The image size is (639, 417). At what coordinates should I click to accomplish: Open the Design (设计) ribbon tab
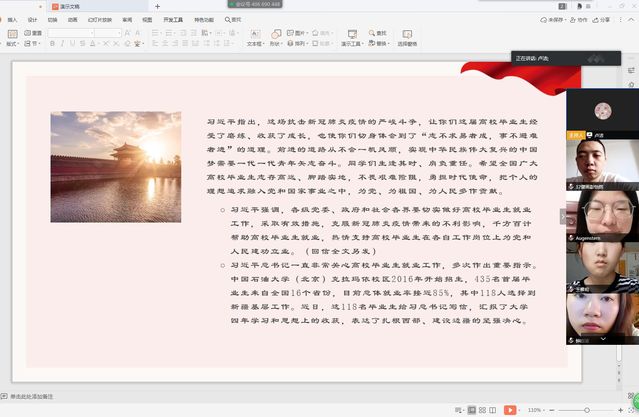[33, 19]
